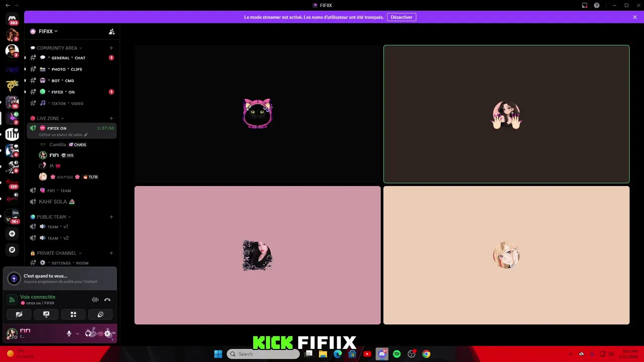Open voice connection signal details icon

(x=12, y=300)
